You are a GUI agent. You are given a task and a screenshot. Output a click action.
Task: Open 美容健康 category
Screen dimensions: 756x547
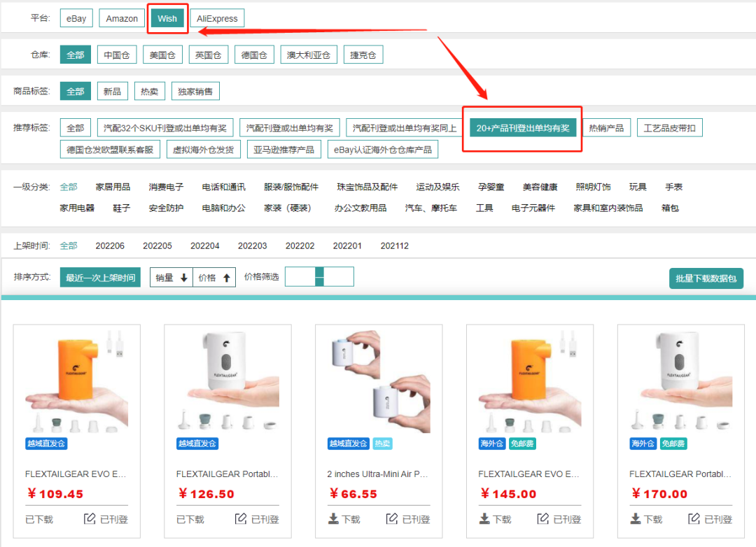(x=540, y=187)
